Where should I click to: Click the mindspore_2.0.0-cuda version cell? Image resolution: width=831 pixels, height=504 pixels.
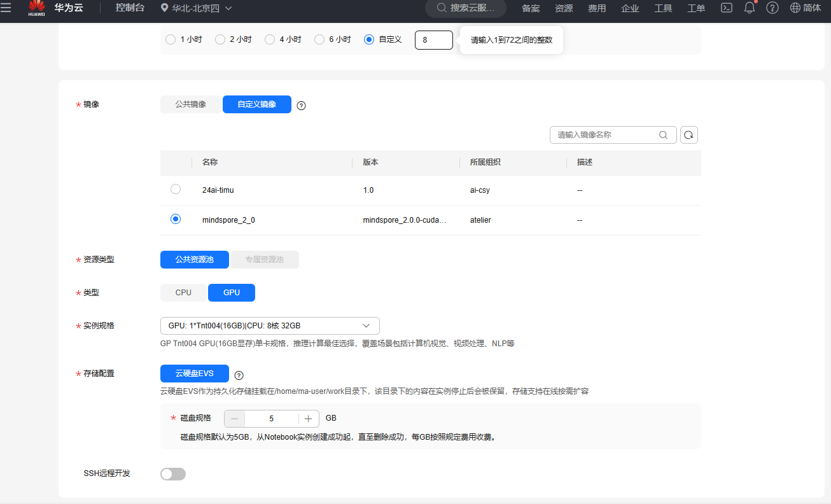coord(404,220)
